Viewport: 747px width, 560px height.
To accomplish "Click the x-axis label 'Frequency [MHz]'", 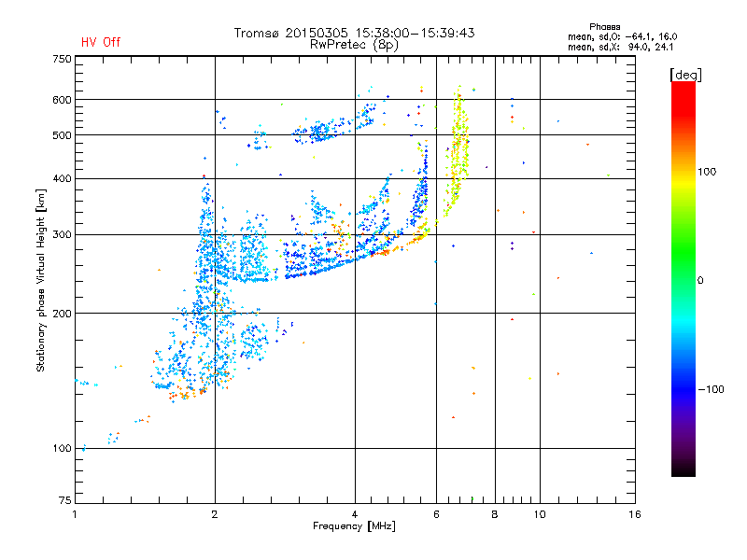I will tap(354, 526).
